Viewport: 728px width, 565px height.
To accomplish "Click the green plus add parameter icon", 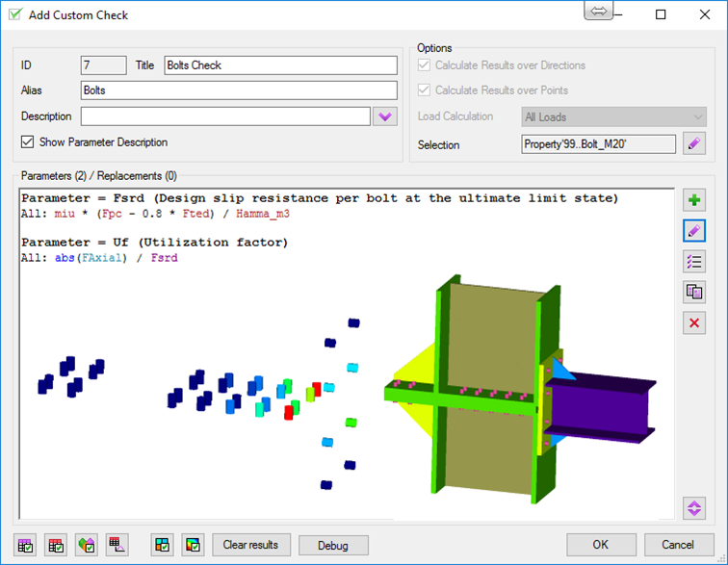I will [694, 200].
